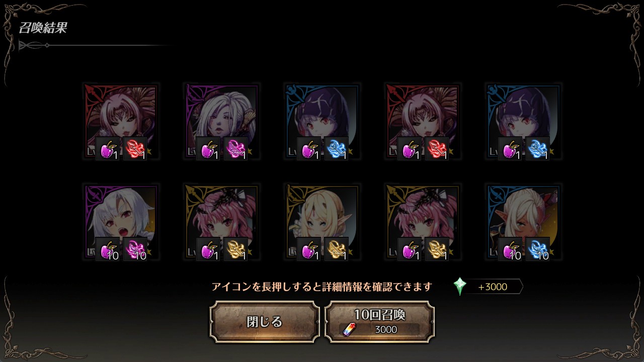Select the silver-haired fanged girl portrait

[x=121, y=222]
